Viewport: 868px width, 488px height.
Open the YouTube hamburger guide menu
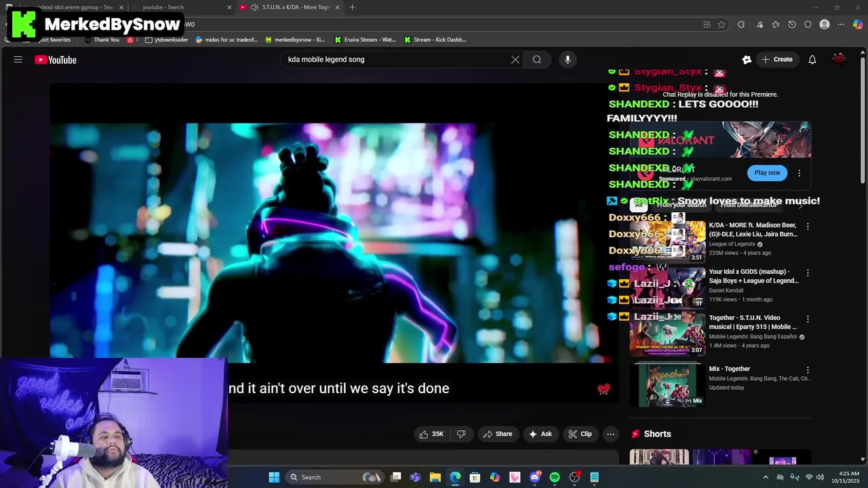pos(18,60)
